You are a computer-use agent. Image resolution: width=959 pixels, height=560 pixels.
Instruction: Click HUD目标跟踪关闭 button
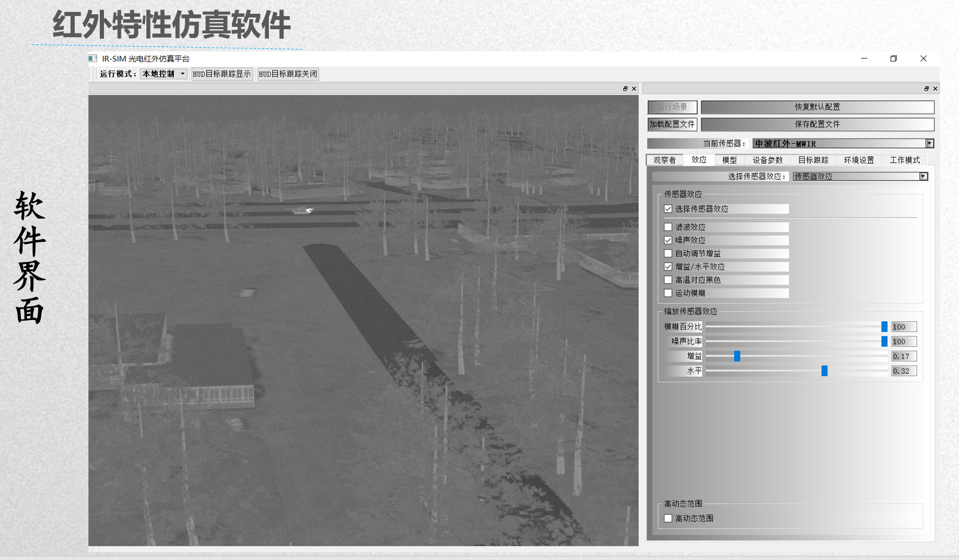click(288, 74)
